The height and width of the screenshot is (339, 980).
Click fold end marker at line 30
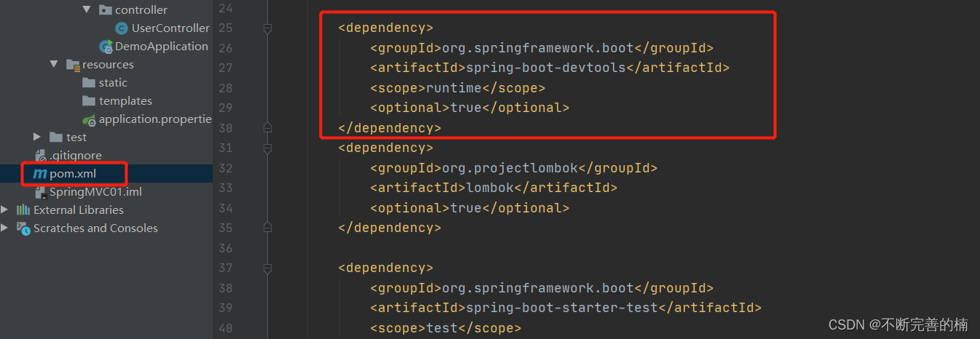267,127
